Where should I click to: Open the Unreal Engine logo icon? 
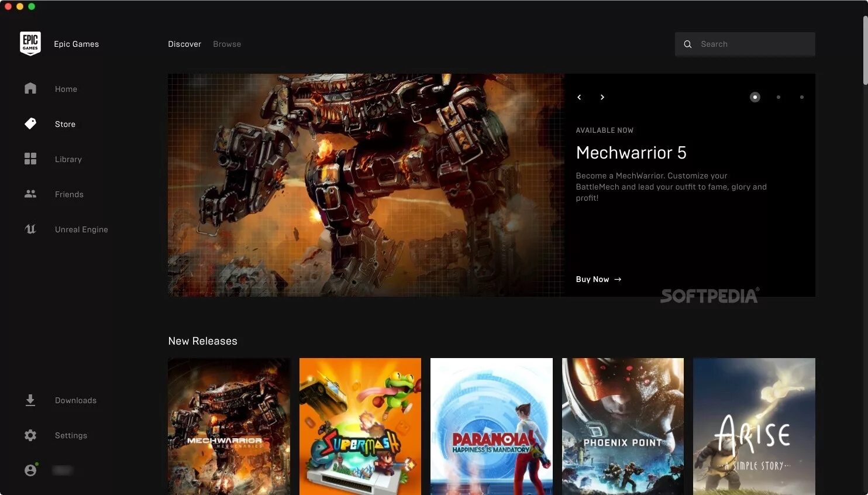click(x=30, y=229)
